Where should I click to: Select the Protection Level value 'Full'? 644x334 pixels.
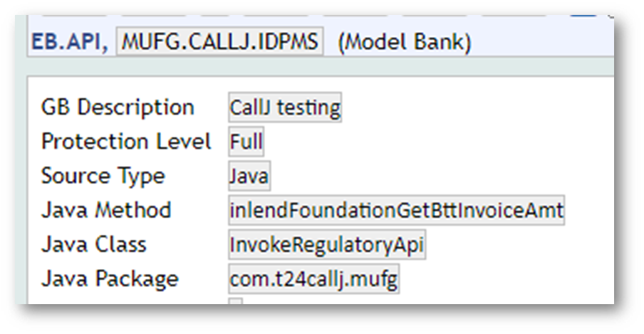click(246, 142)
